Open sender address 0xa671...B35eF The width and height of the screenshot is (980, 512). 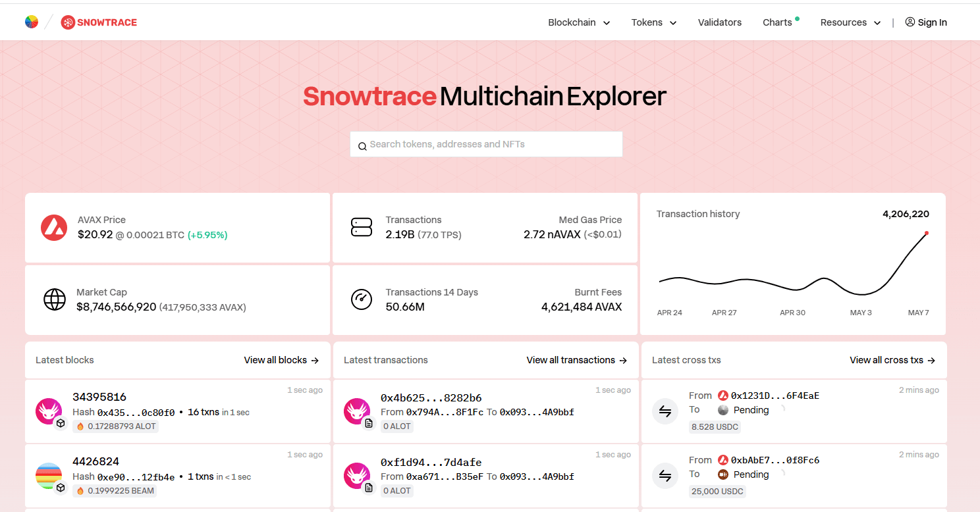click(445, 476)
